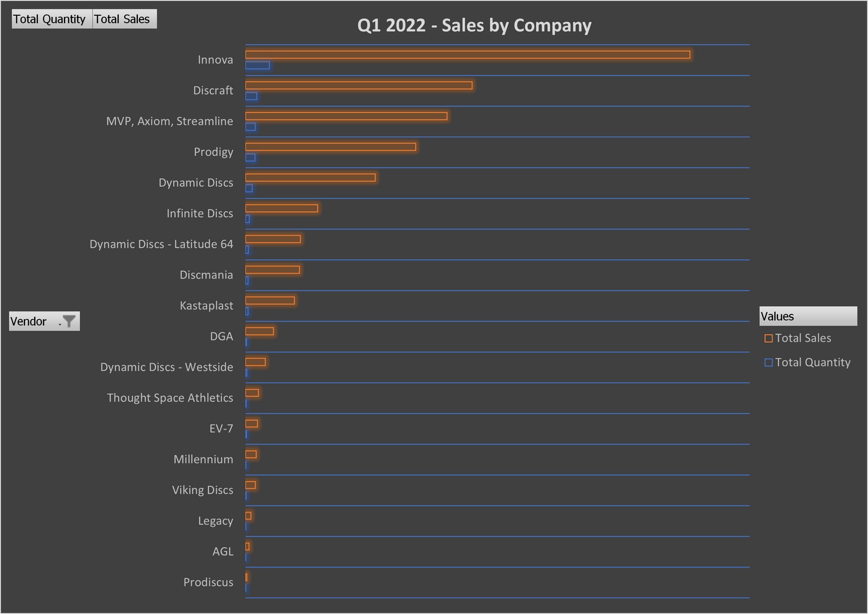The width and height of the screenshot is (868, 614).
Task: Click the Prodigy axis label
Action: (213, 152)
